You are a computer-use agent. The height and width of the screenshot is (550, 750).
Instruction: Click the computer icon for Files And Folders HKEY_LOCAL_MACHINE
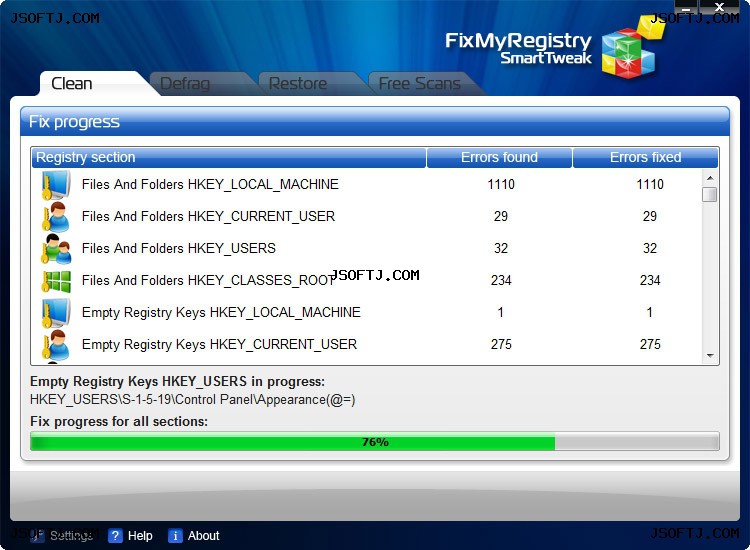pos(56,185)
